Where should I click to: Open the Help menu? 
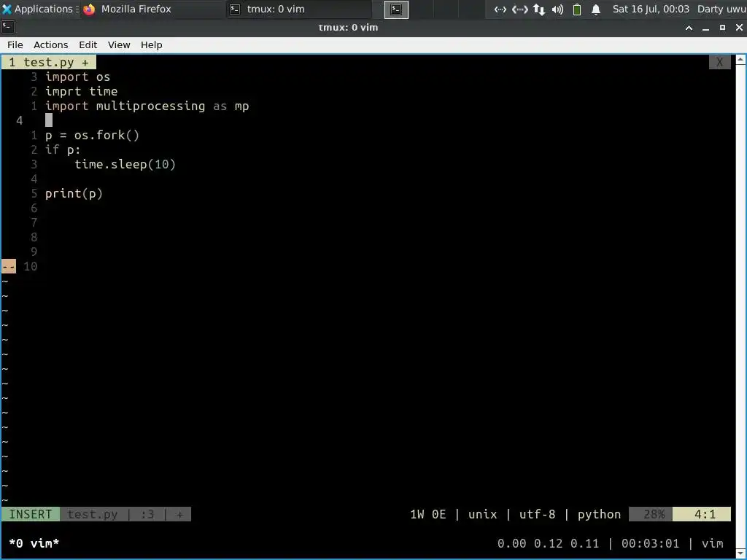point(152,44)
